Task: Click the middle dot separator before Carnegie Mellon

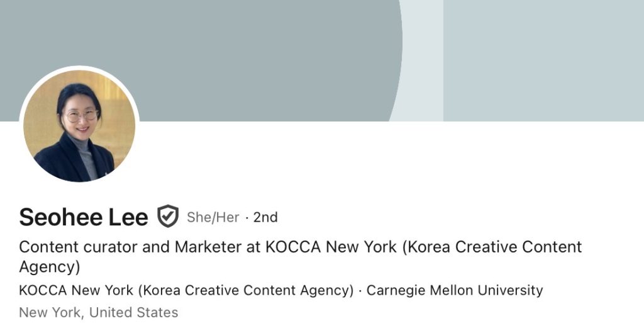Action: pos(360,290)
